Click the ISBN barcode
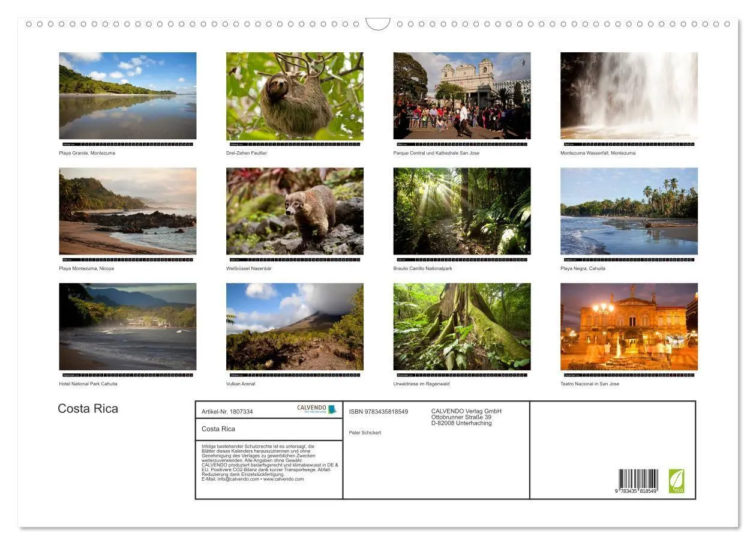Viewport: 756px width, 545px height. (638, 481)
